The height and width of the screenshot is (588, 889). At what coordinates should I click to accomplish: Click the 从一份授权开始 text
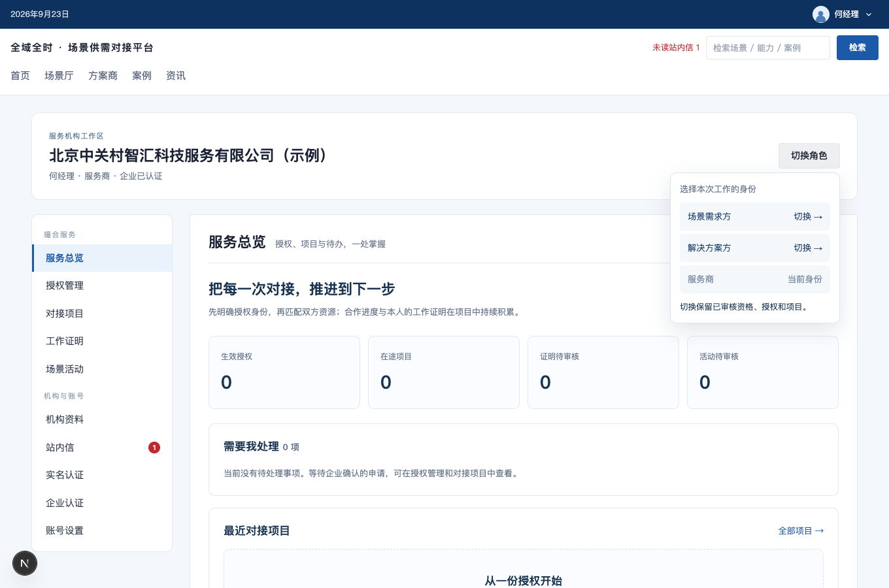(523, 581)
